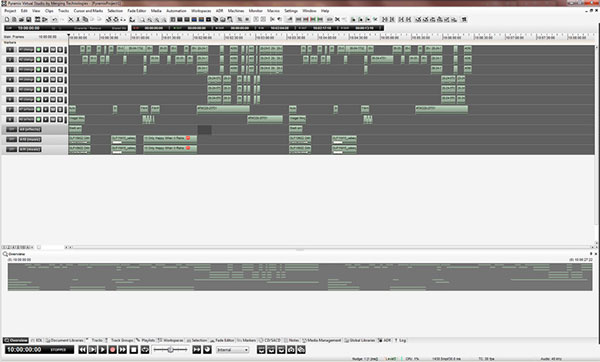The image size is (600, 362).
Task: Click the A10 music track name label
Action: coord(30,139)
